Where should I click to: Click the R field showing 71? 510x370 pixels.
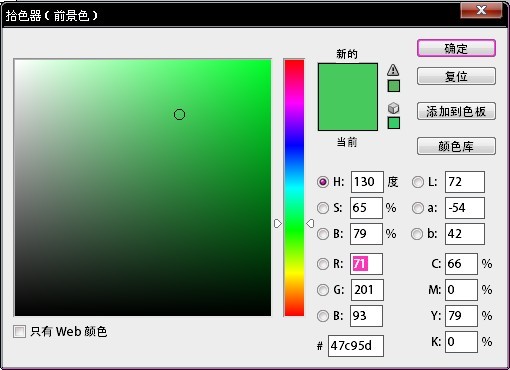tap(366, 264)
